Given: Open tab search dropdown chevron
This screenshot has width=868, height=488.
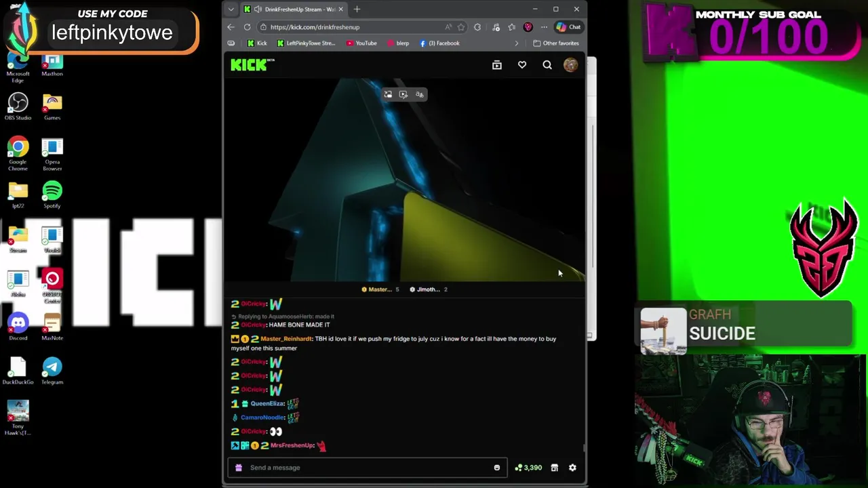Looking at the screenshot, I should click(x=231, y=9).
